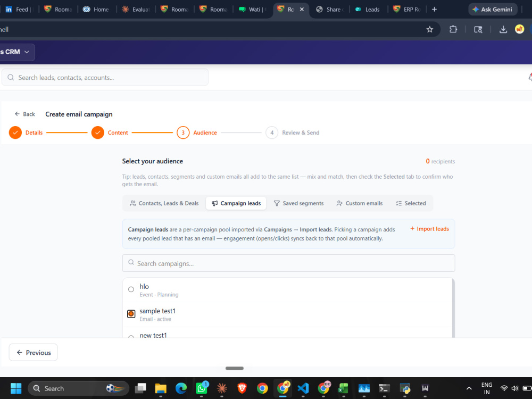Switch to the Leads browser tab

(x=368, y=10)
